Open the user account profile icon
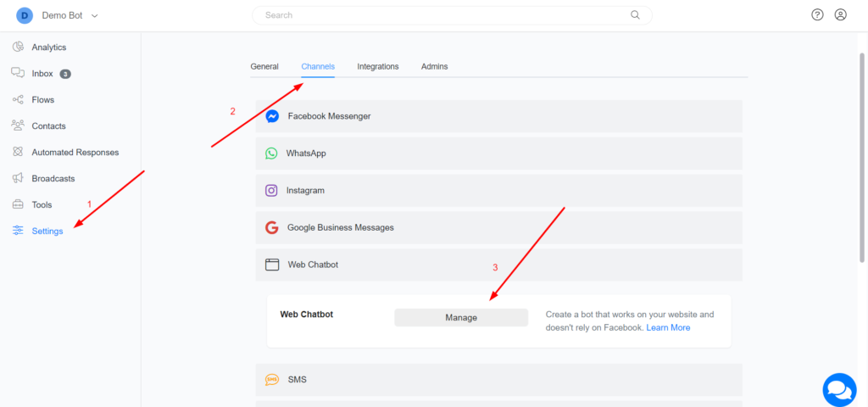 840,15
